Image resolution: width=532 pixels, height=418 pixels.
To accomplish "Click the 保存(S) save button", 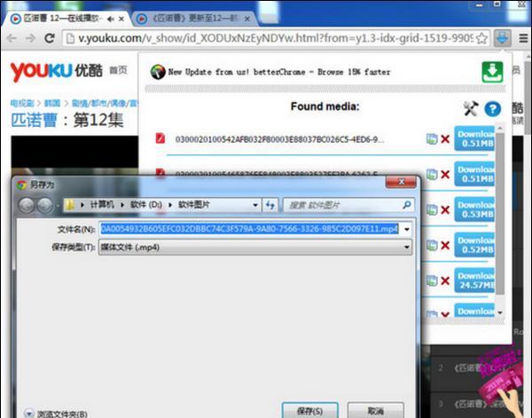I will (309, 411).
